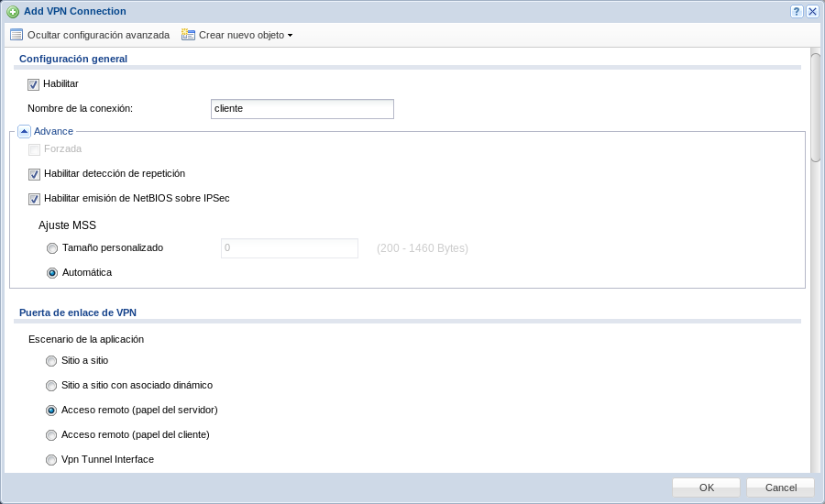Disable emisión de NetBIOS sobre IPSec
Viewport: 825px width, 504px height.
tap(34, 199)
